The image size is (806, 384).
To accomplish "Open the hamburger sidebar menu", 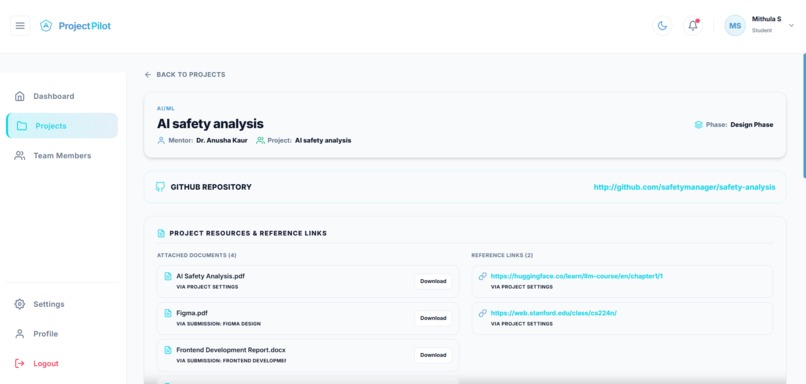I will pyautogui.click(x=20, y=26).
